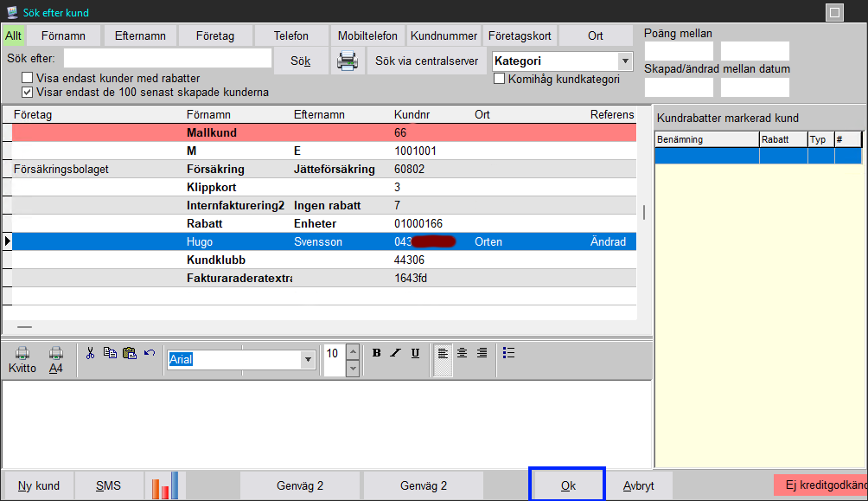Expand the Arial font dropdown

[x=308, y=360]
